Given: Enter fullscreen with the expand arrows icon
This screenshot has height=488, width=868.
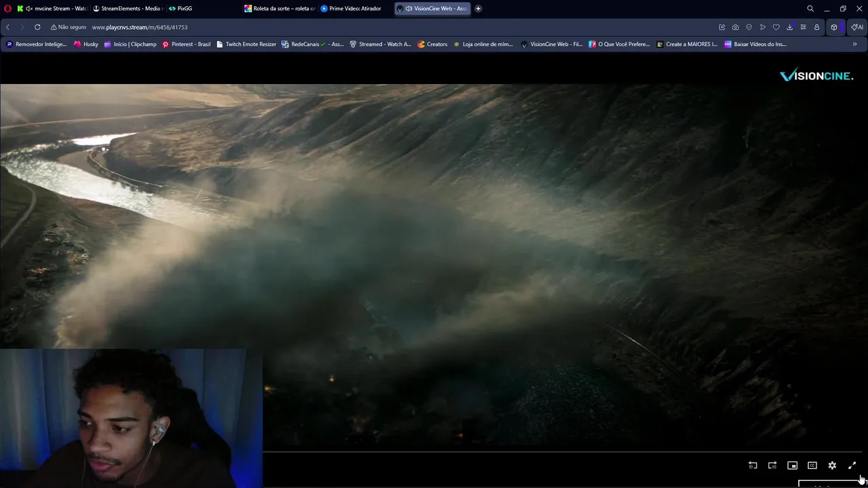Looking at the screenshot, I should [x=852, y=466].
